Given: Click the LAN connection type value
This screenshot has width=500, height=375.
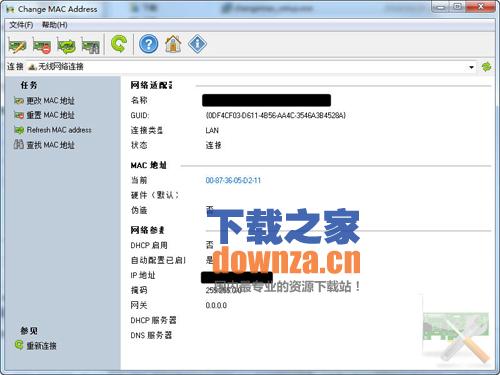Looking at the screenshot, I should pos(212,130).
